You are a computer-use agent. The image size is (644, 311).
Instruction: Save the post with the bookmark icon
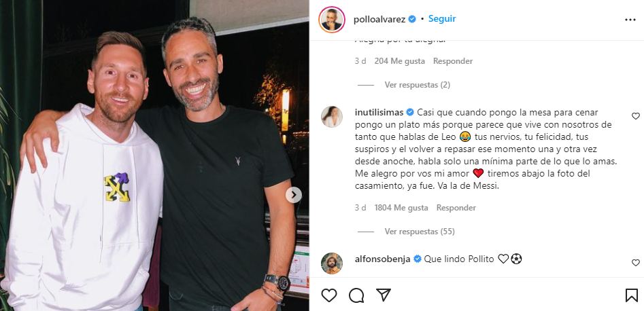click(631, 295)
